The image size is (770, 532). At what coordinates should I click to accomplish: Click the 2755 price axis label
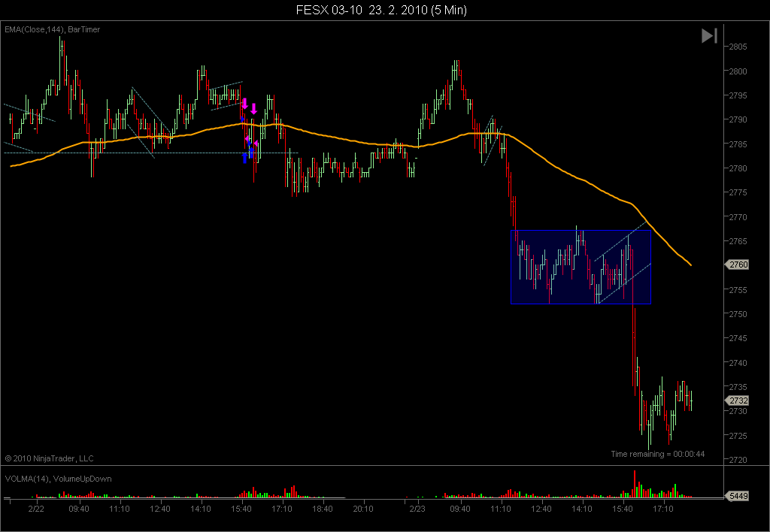[x=738, y=289]
